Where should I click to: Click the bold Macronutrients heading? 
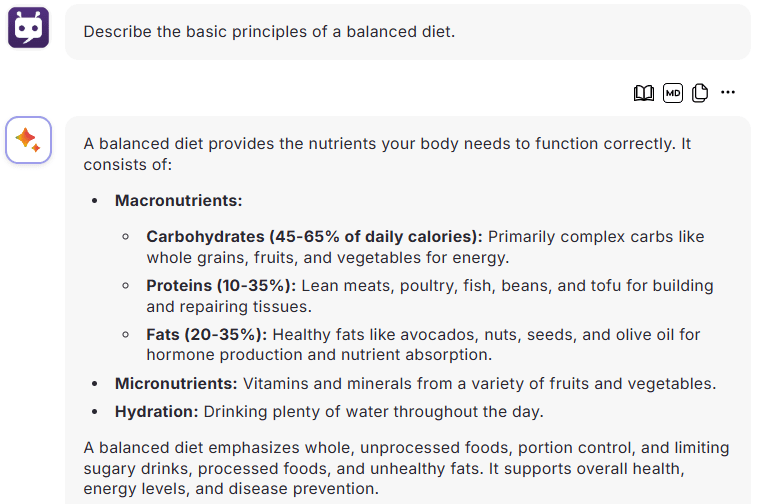pos(178,201)
